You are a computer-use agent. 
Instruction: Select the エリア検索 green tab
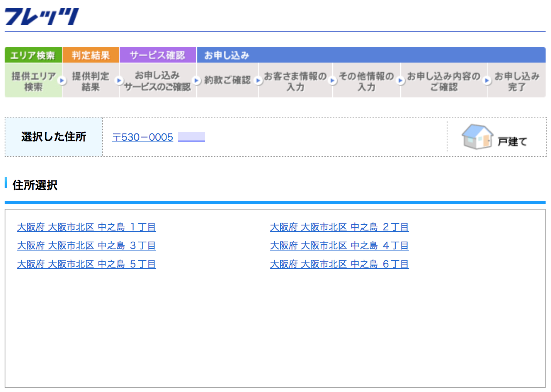tap(33, 55)
